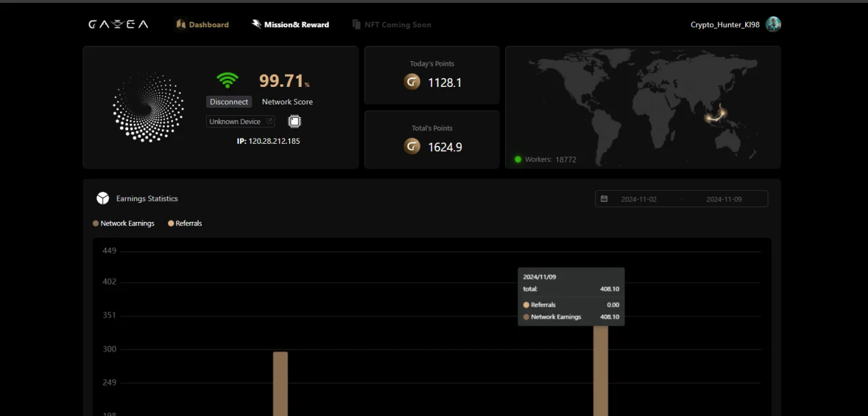
Task: Click the 2024/11/09 tooltip date
Action: (x=540, y=277)
